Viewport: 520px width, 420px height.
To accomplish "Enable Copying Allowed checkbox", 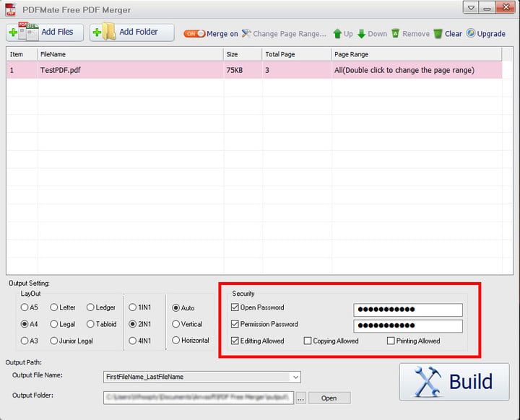I will click(308, 341).
